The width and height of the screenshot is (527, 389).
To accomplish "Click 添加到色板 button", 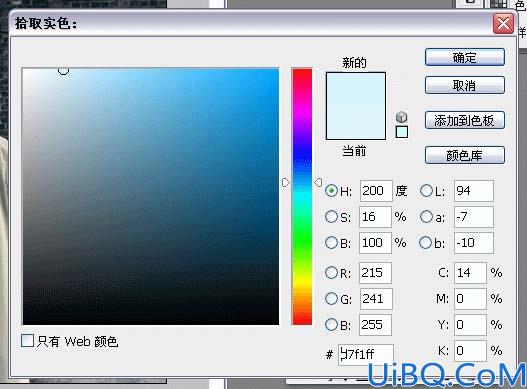I will click(464, 120).
